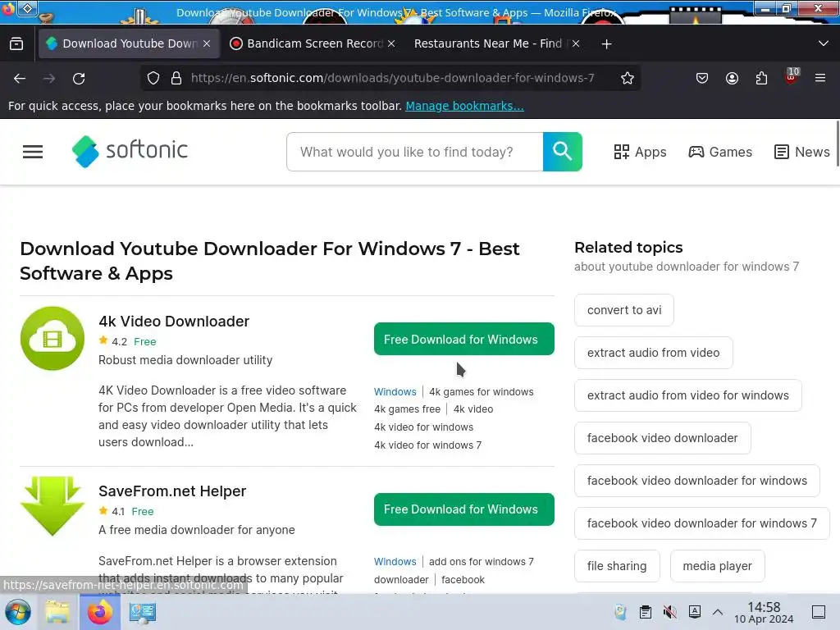
Task: Focus the Softonic search box
Action: coord(414,152)
